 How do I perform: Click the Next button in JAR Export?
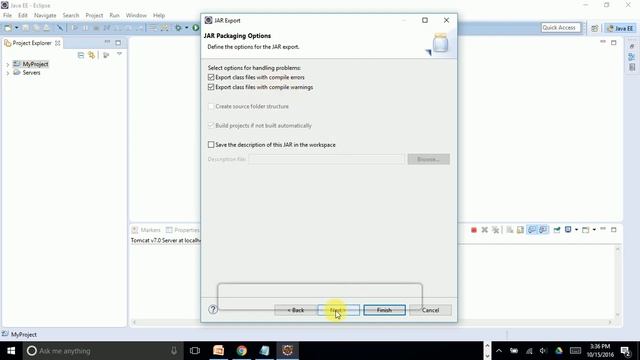click(338, 310)
